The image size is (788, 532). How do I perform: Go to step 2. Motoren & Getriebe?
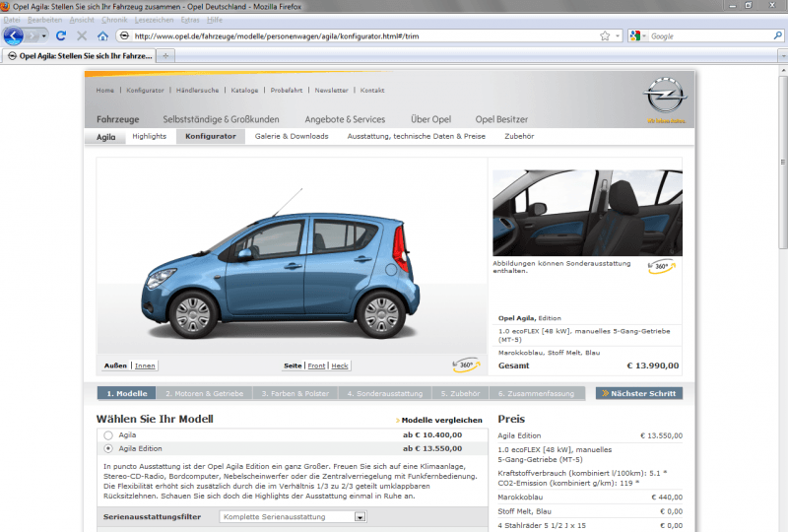(x=205, y=393)
